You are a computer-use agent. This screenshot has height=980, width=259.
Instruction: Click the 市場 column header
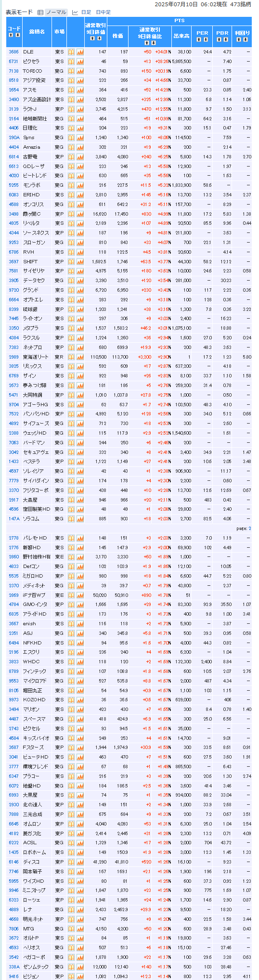pyautogui.click(x=59, y=31)
